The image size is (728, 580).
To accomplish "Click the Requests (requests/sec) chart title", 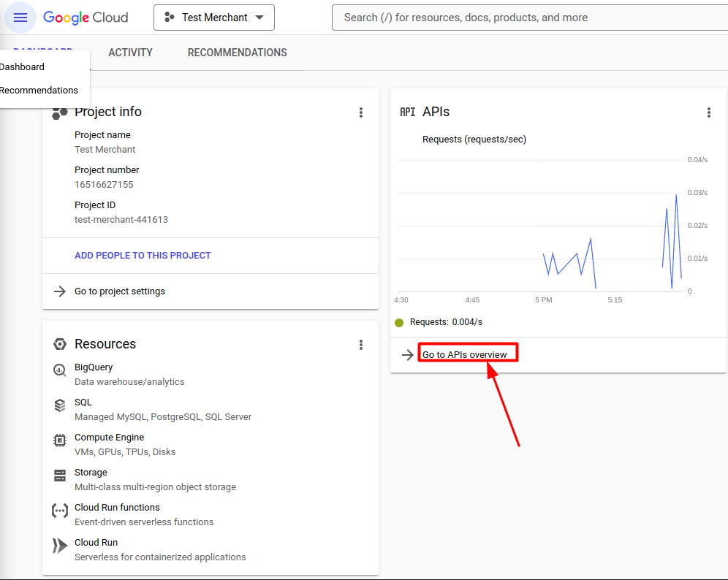I will point(474,140).
